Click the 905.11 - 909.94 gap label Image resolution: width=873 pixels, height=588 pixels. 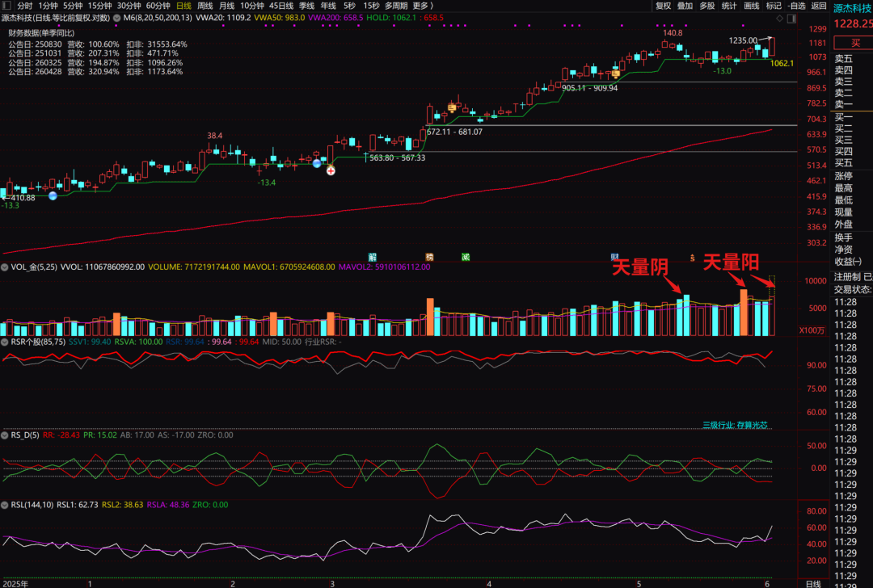pyautogui.click(x=589, y=88)
